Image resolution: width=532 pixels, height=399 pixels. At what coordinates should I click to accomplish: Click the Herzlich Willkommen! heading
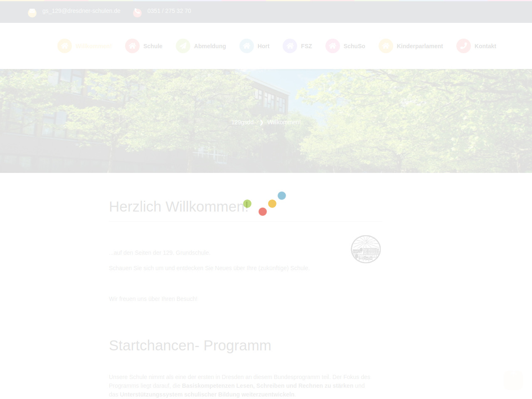[179, 207]
